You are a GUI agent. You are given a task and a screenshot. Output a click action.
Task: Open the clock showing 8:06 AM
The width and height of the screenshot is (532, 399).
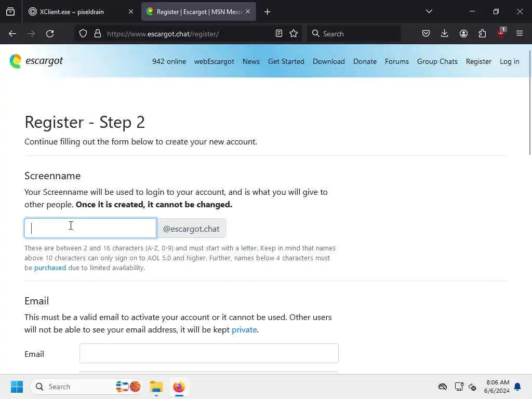(497, 387)
